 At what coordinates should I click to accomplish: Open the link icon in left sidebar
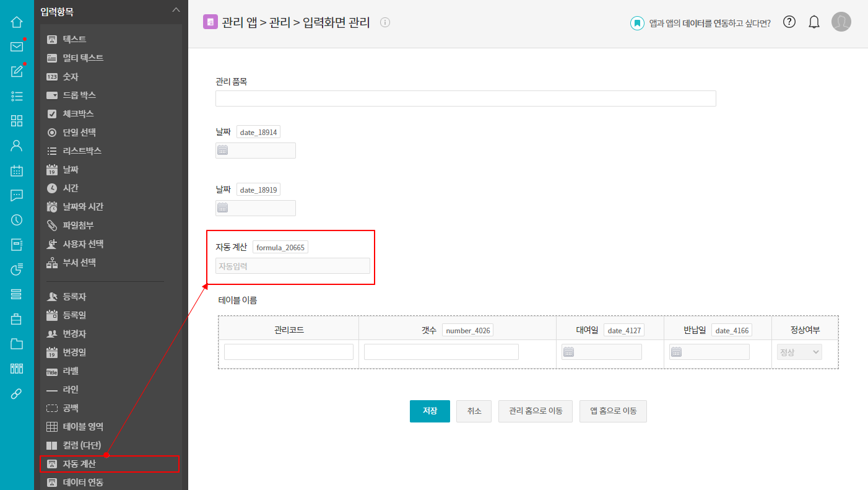pos(17,394)
